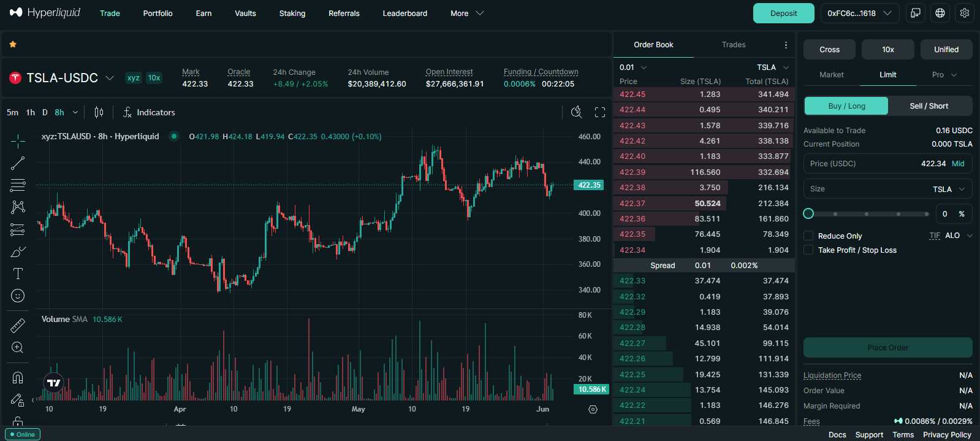Click the last notch on size slider
Image resolution: width=980 pixels, height=441 pixels.
pyautogui.click(x=926, y=214)
